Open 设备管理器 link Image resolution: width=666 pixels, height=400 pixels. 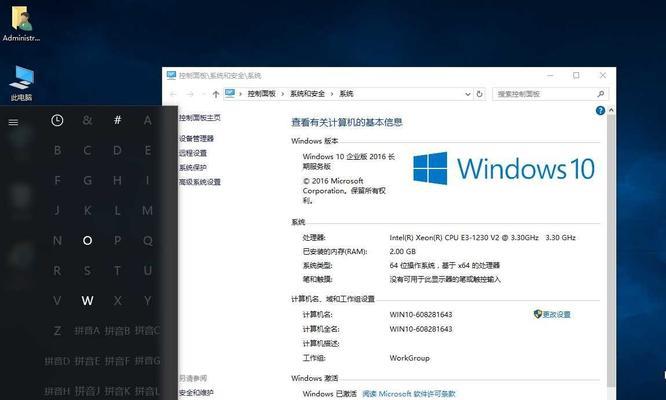(196, 138)
